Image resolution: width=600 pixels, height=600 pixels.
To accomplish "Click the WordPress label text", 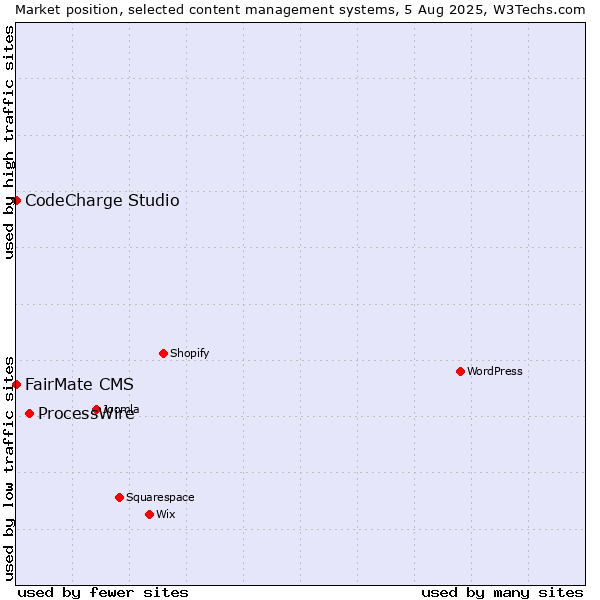I will coord(494,371).
